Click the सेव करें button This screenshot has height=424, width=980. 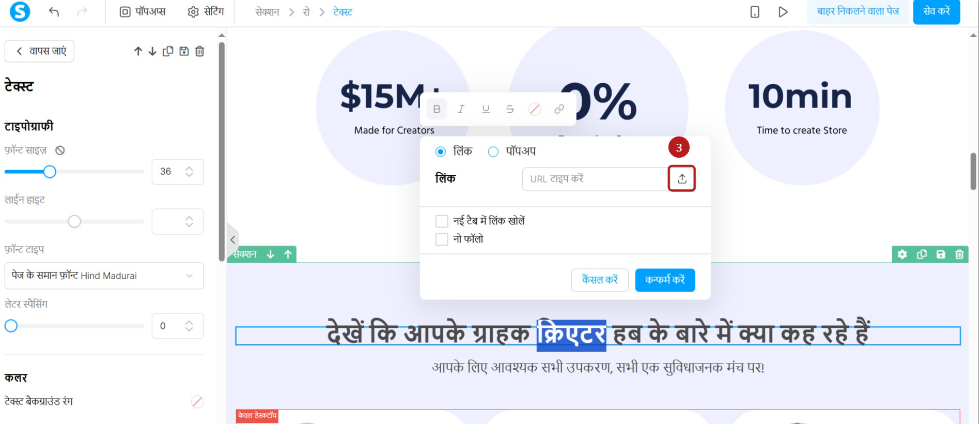pos(937,11)
